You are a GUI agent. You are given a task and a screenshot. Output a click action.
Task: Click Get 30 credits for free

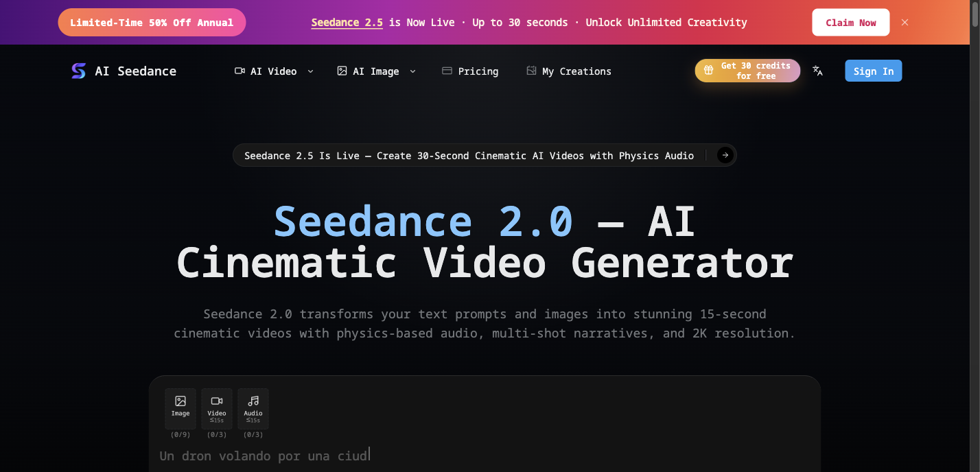pyautogui.click(x=747, y=71)
